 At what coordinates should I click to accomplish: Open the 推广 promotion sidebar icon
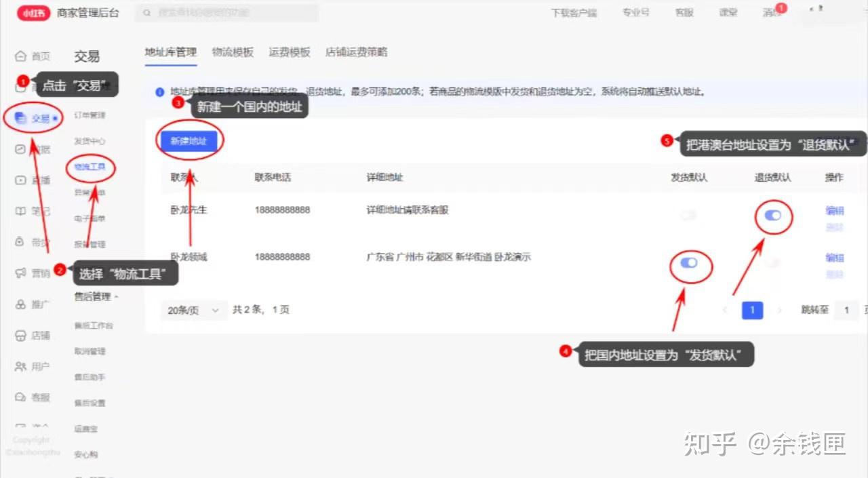(20, 304)
